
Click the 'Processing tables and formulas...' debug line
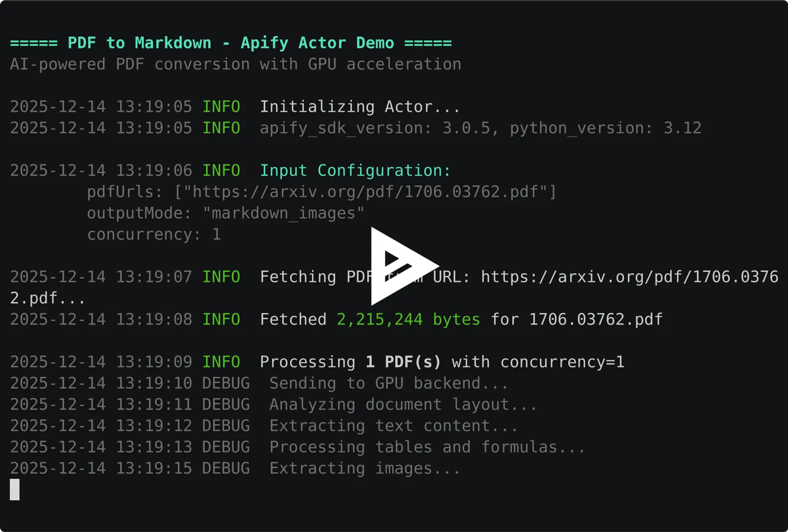(x=427, y=447)
